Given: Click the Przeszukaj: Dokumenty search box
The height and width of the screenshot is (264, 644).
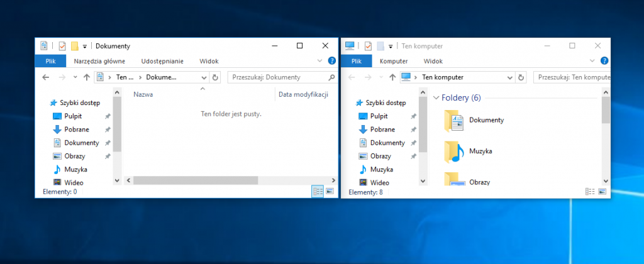Looking at the screenshot, I should coord(277,77).
